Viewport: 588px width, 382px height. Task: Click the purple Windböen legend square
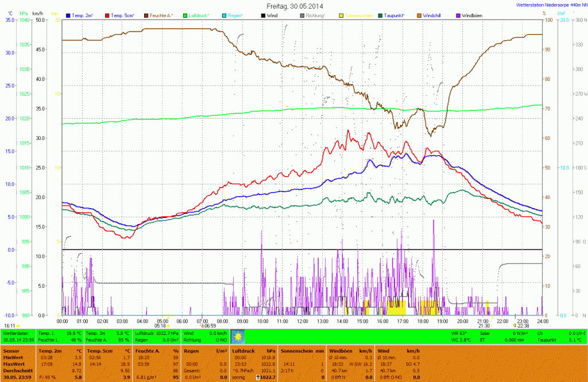coord(458,15)
